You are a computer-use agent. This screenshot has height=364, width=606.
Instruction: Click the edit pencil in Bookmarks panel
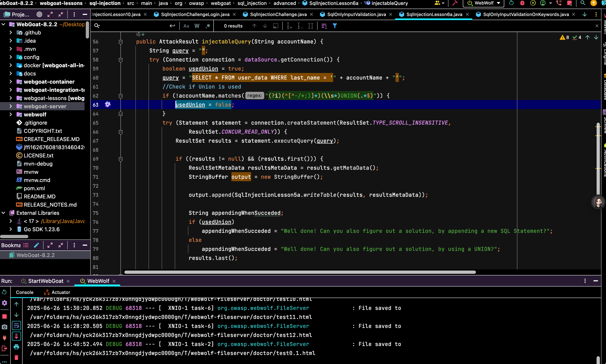click(x=37, y=245)
